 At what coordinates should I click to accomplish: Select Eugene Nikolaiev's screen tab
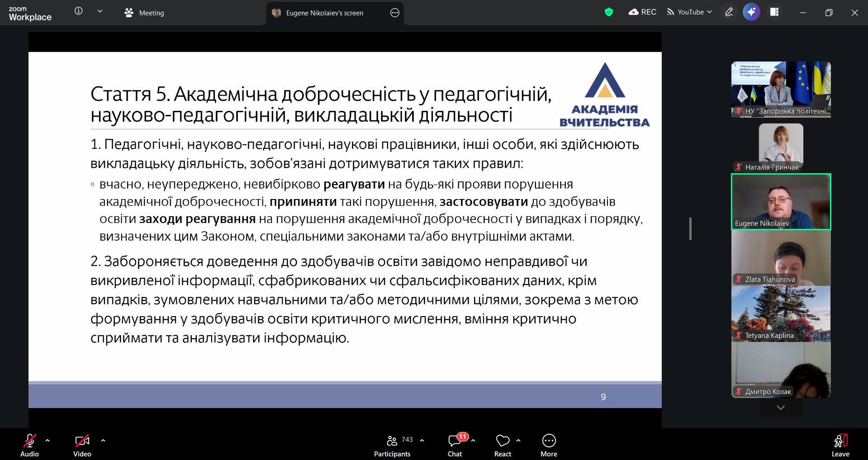click(x=324, y=13)
